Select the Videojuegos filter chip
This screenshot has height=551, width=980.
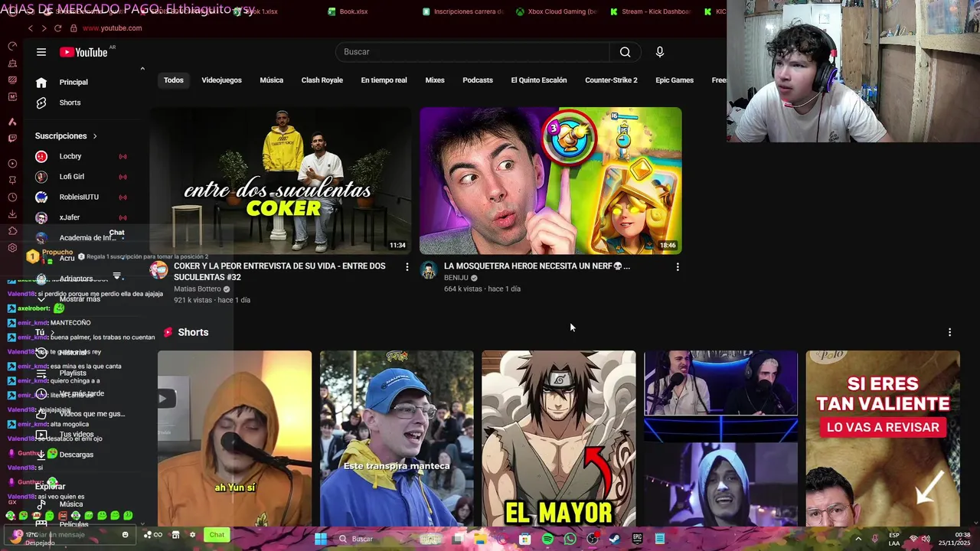pyautogui.click(x=221, y=80)
